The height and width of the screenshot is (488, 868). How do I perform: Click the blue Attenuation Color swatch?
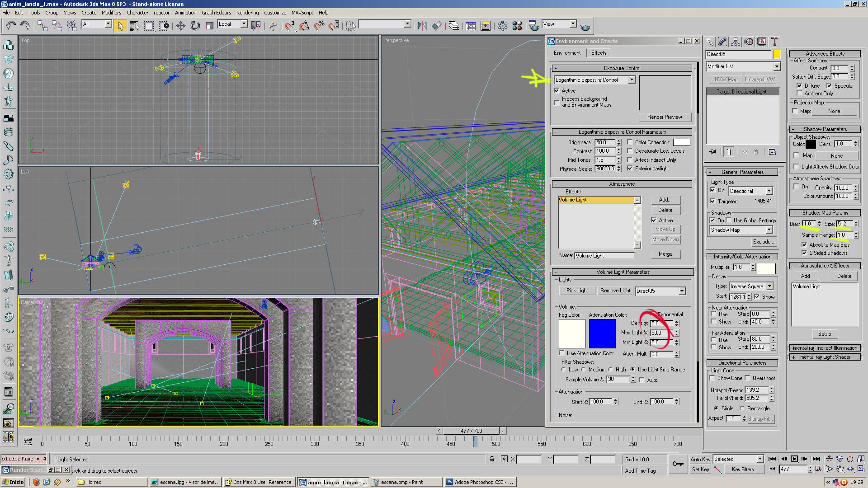[x=602, y=333]
